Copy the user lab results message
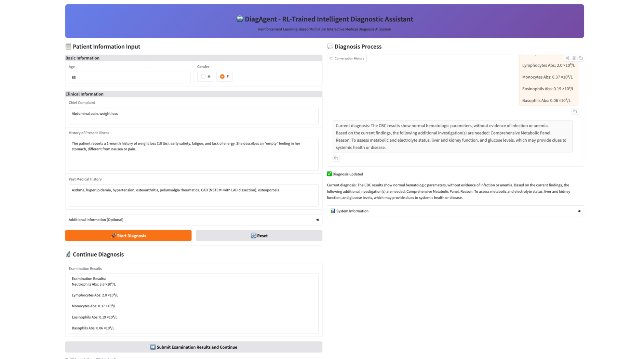The width and height of the screenshot is (644, 359). [x=575, y=111]
